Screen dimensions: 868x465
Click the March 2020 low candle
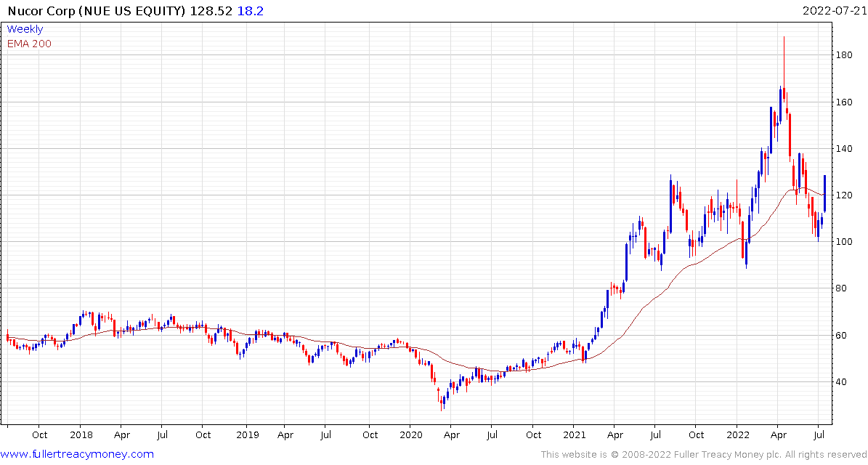pyautogui.click(x=441, y=403)
